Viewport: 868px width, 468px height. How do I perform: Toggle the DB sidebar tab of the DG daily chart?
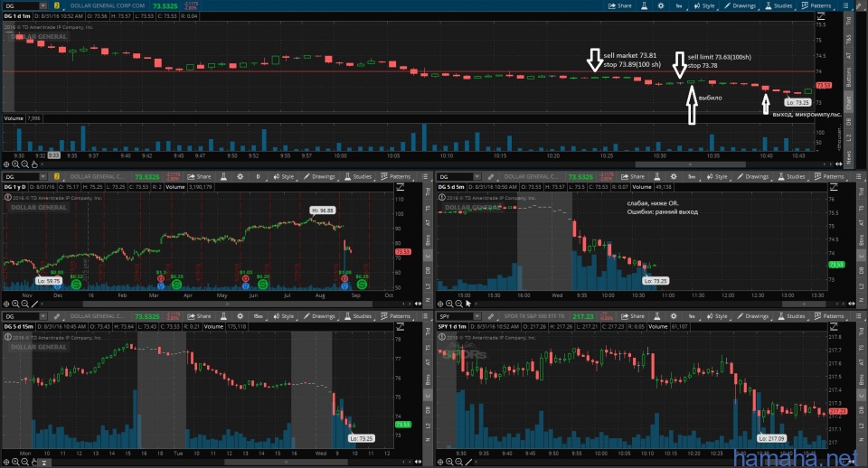point(428,270)
